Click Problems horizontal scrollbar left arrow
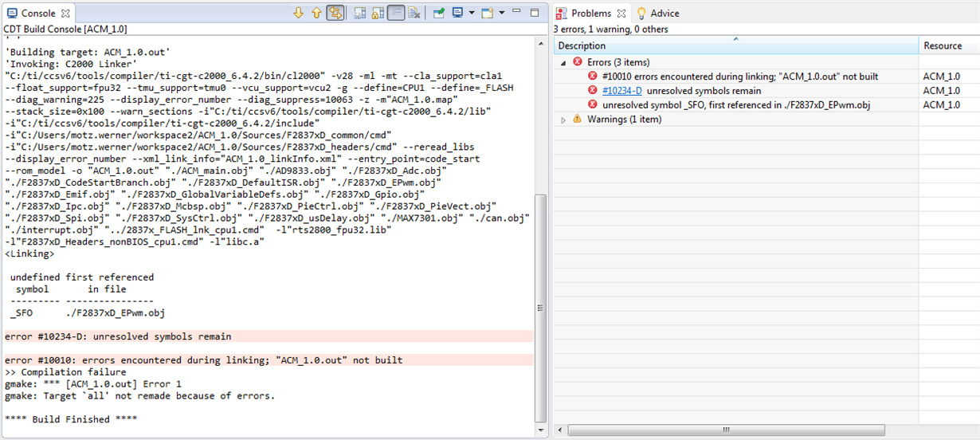980x440 pixels. tap(560, 430)
